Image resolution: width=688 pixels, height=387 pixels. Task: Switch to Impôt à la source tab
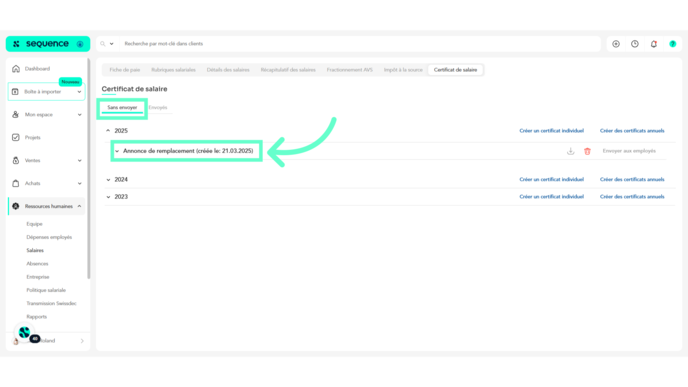pyautogui.click(x=403, y=70)
